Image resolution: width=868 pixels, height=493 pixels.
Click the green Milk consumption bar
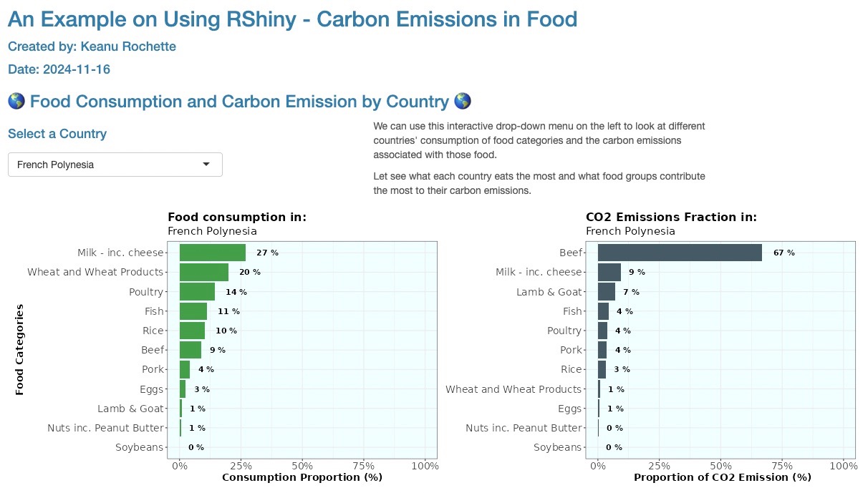point(212,253)
